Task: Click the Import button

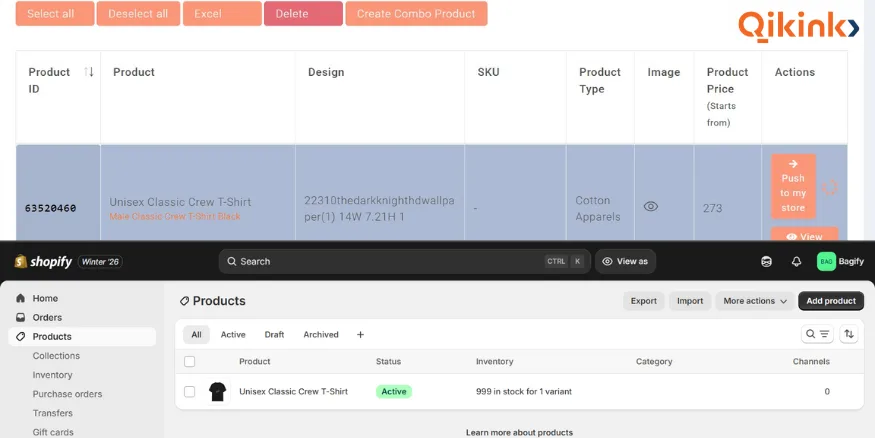Action: pos(690,301)
